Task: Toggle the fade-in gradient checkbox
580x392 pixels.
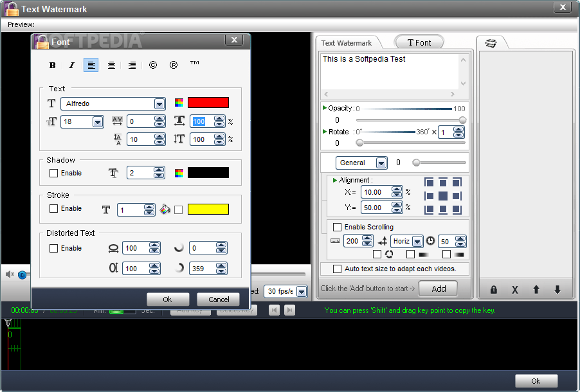Action: point(410,254)
